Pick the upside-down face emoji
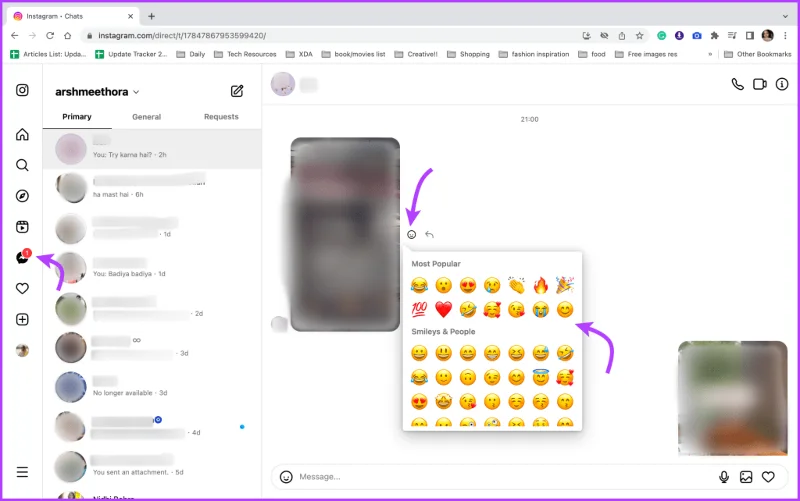The width and height of the screenshot is (800, 501). point(467,377)
